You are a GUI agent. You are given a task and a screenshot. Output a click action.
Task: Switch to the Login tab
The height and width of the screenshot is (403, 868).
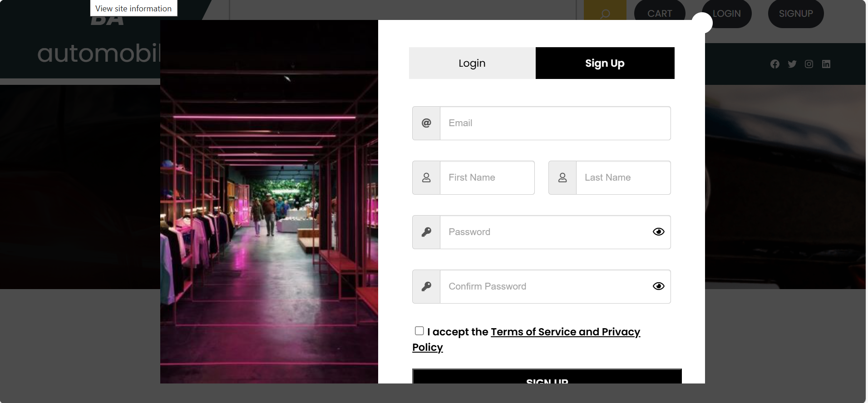[472, 63]
